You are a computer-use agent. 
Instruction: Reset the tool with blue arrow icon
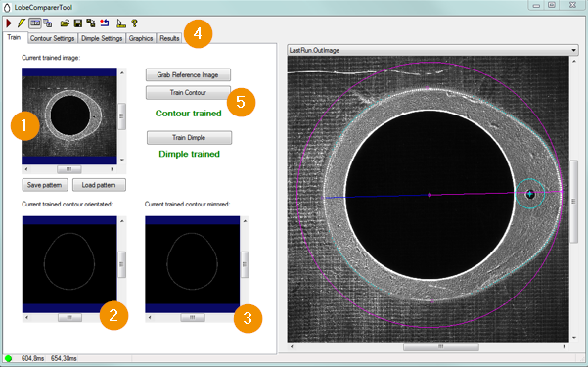point(105,23)
